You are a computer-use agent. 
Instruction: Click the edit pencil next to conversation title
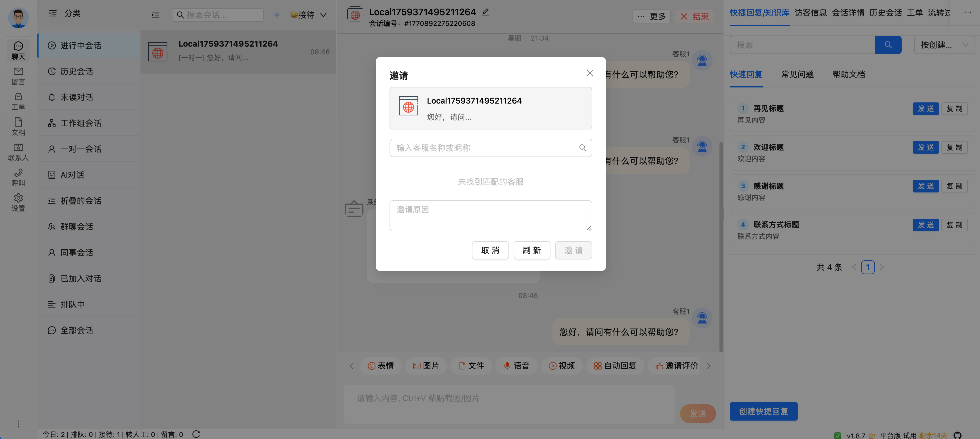(485, 12)
